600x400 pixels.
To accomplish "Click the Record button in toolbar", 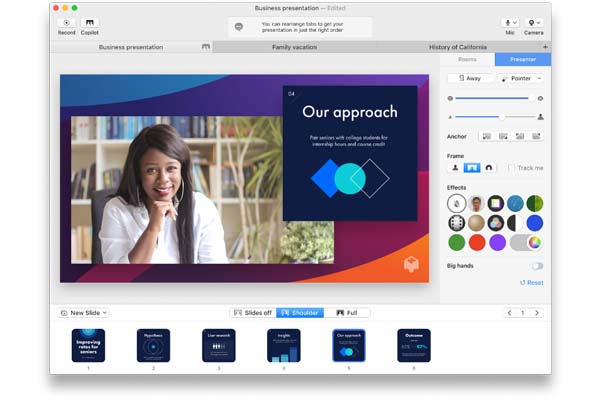I will point(67,24).
